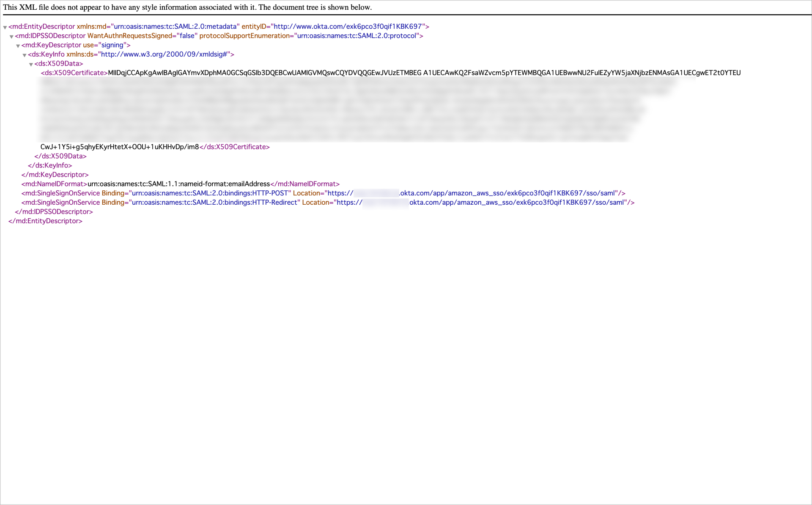Select the xmldsig namespace URL
Image resolution: width=812 pixels, height=505 pixels.
[164, 54]
